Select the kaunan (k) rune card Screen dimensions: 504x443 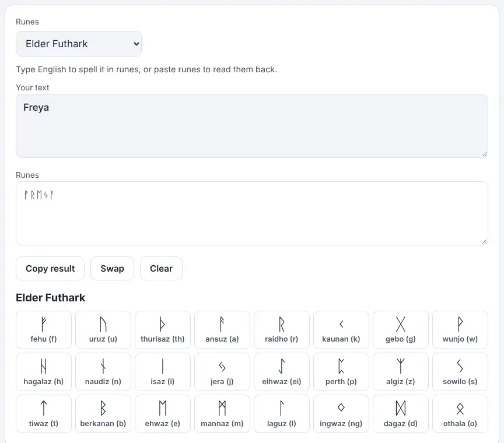click(x=341, y=329)
